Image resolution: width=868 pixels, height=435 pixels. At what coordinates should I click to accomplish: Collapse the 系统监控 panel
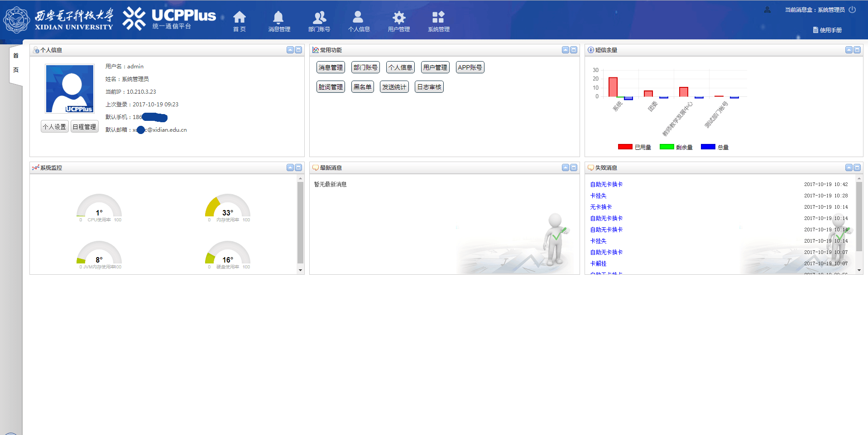point(290,167)
